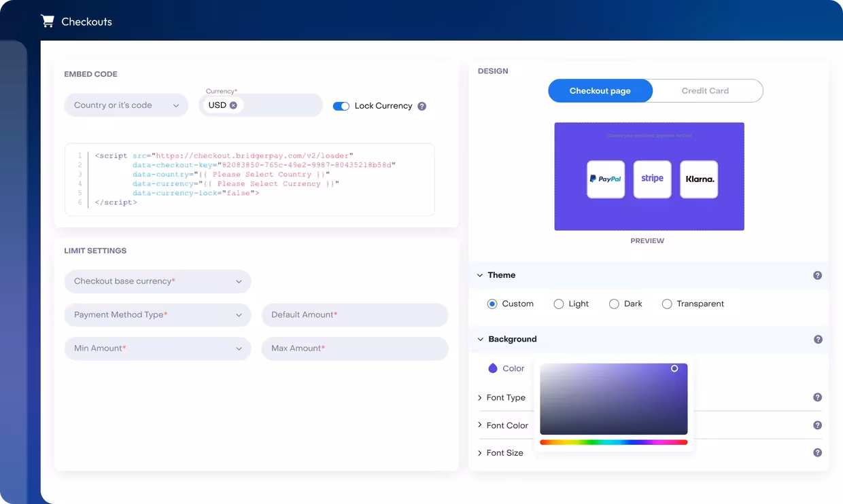
Task: Select the Custom theme radio button
Action: point(492,304)
